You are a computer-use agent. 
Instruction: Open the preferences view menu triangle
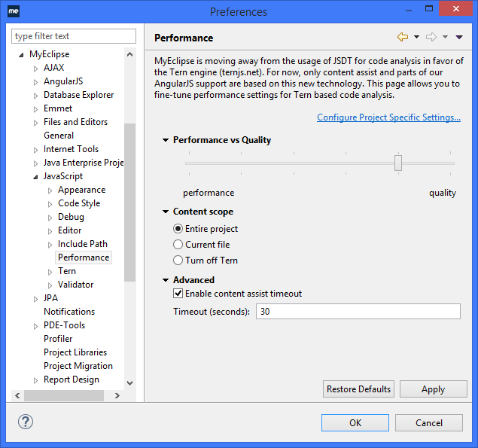click(x=459, y=37)
